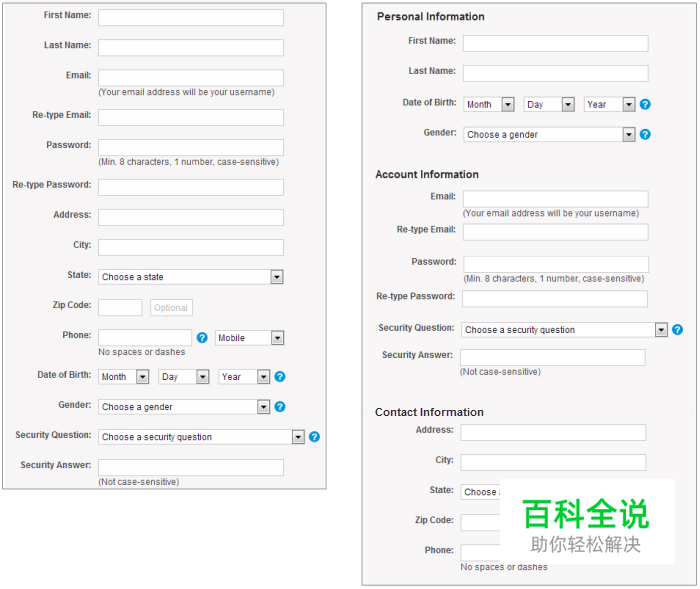Click the left form's Re-type Password field
The image size is (700, 589).
191,187
